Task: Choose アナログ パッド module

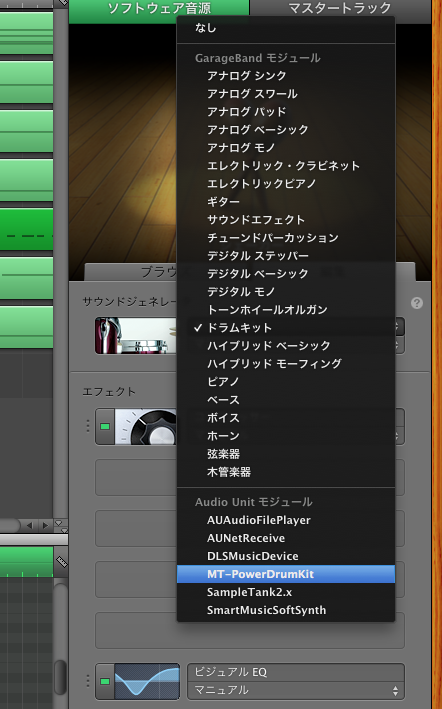Action: tap(286, 112)
